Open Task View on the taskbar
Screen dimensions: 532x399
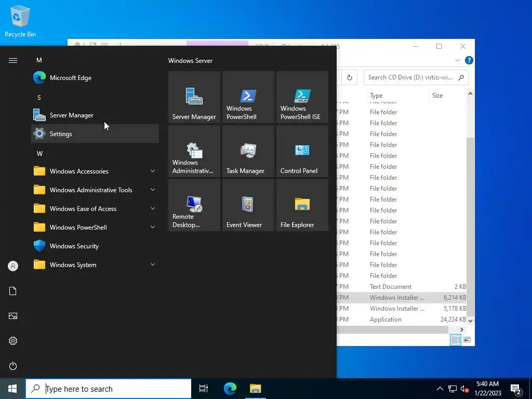204,389
